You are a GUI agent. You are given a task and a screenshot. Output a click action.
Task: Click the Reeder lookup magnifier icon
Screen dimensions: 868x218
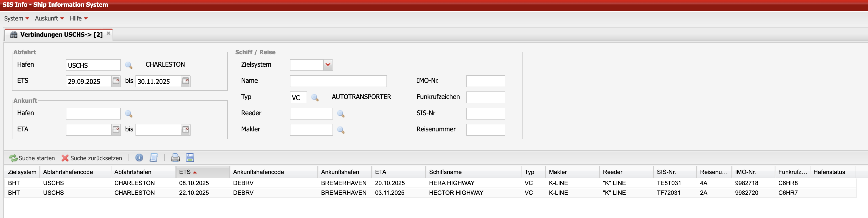coord(341,114)
